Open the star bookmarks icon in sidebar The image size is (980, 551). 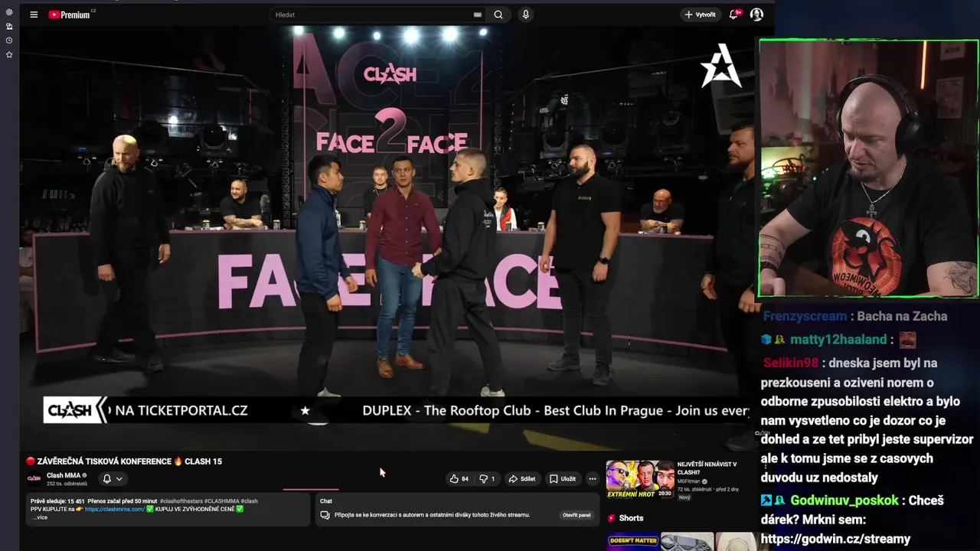(9, 55)
